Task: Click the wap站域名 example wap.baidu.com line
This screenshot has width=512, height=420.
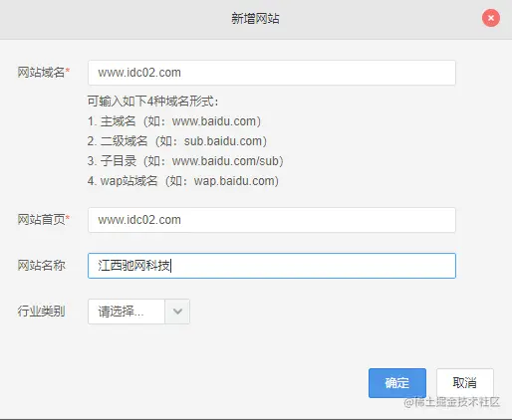Action: point(183,181)
